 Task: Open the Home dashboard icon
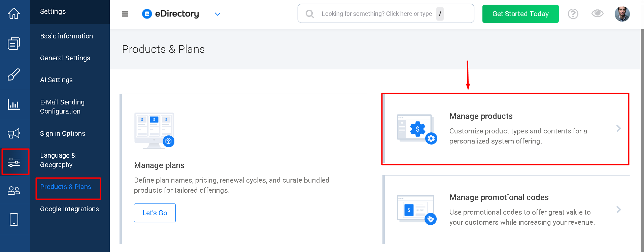(x=14, y=13)
